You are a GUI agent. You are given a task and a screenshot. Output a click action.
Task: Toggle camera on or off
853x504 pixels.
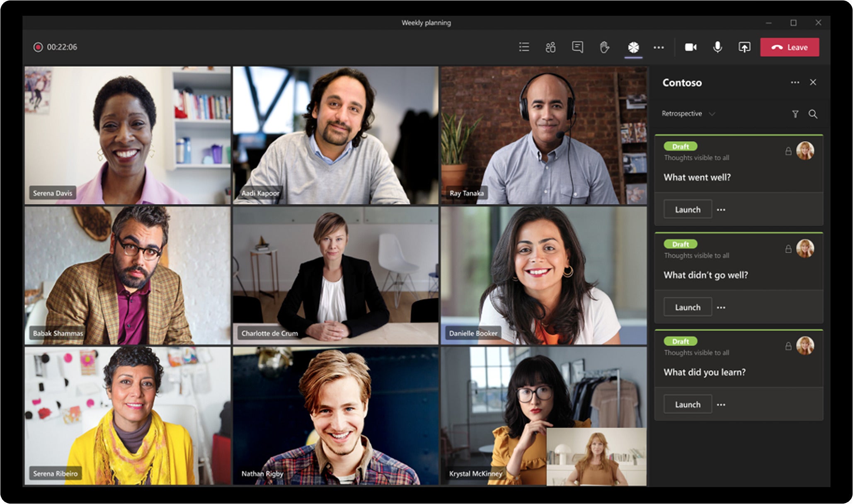point(692,46)
